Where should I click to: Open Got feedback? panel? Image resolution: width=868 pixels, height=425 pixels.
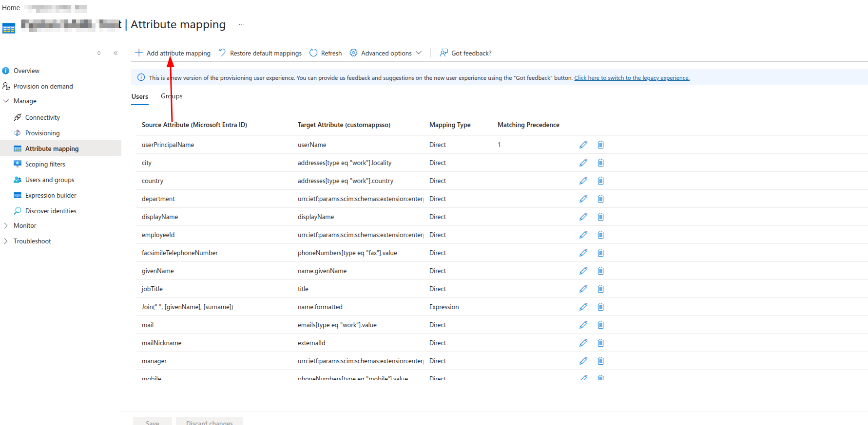click(x=465, y=53)
